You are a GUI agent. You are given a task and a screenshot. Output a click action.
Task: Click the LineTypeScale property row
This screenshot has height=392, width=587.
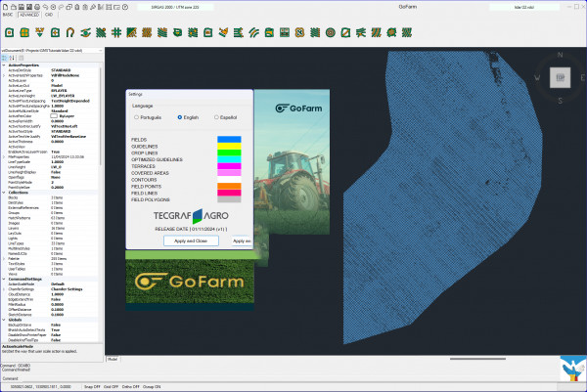51,162
